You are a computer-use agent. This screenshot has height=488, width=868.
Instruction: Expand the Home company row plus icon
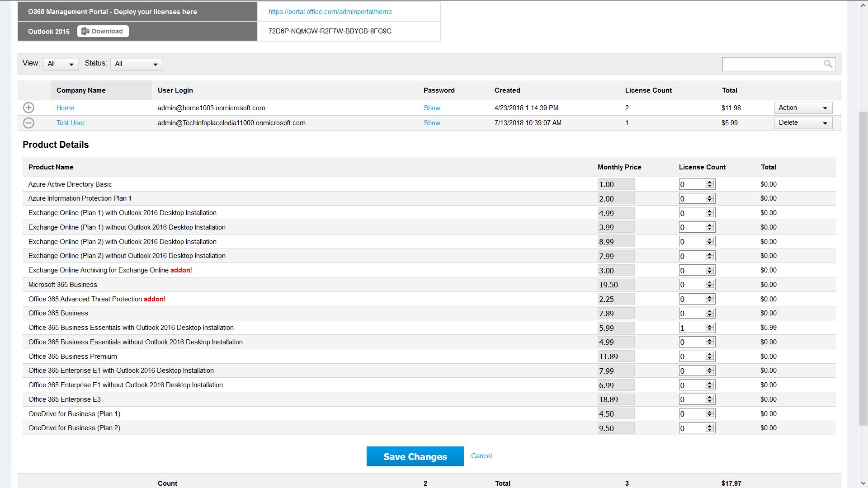pos(28,108)
